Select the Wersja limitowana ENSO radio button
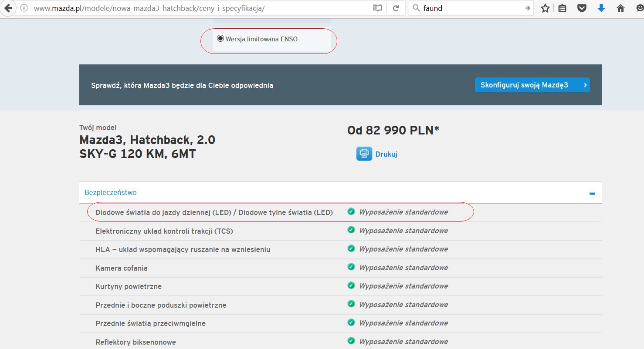 click(220, 39)
